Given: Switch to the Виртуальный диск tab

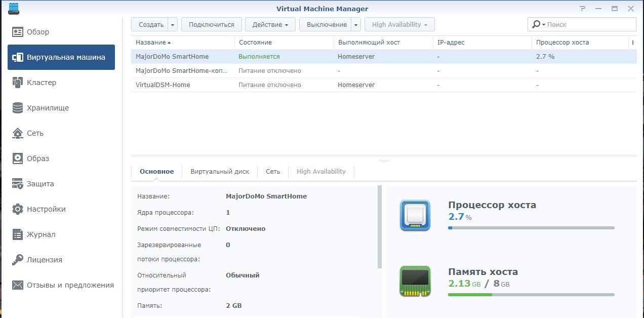Looking at the screenshot, I should (x=220, y=172).
